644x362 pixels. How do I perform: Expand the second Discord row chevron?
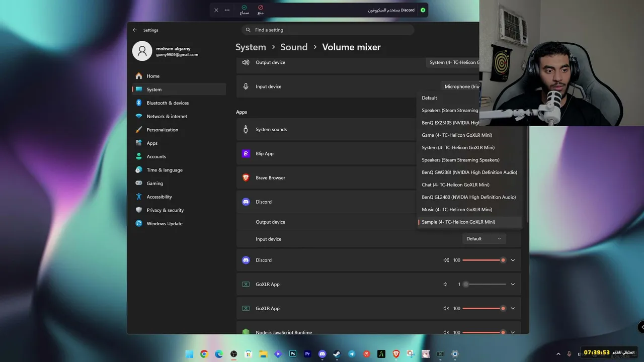point(513,260)
